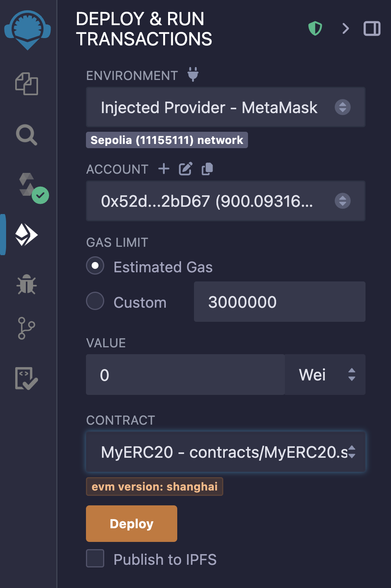Click the plus icon beside ACCOUNT
The image size is (391, 588).
[x=164, y=169]
